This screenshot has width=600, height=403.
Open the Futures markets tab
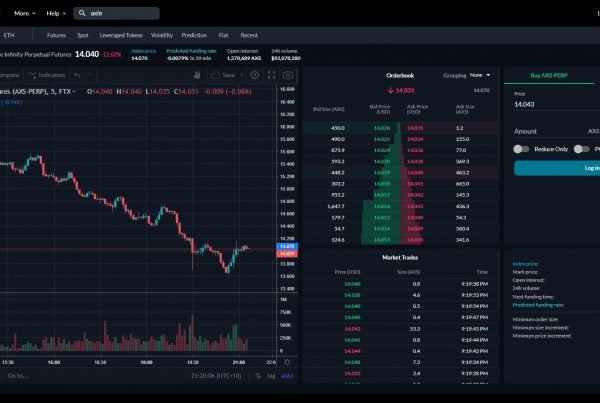pyautogui.click(x=56, y=35)
